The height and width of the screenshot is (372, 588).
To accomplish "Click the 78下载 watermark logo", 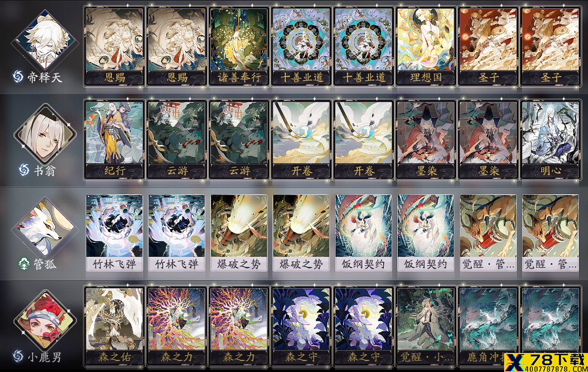I will pos(545,362).
